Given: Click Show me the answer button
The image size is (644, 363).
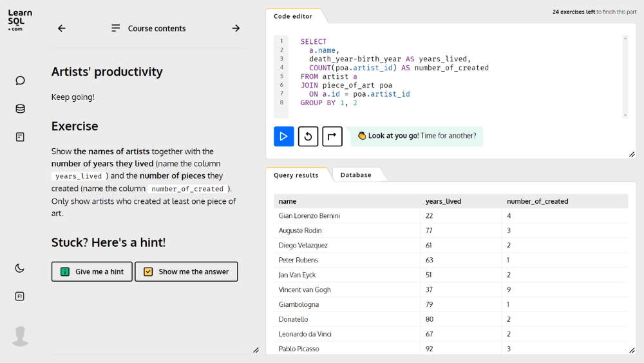Looking at the screenshot, I should [187, 271].
